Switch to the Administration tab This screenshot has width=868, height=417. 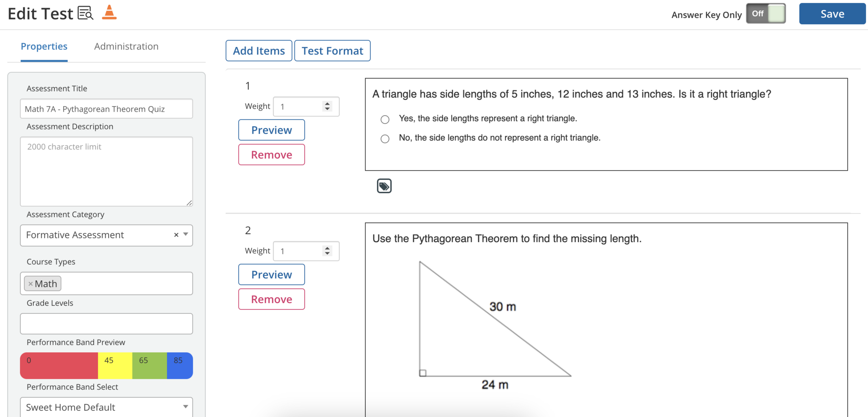click(x=126, y=47)
